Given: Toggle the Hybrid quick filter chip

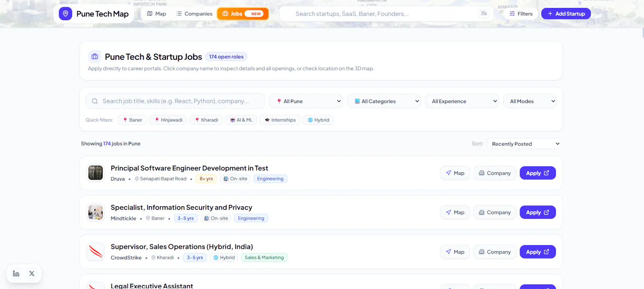Looking at the screenshot, I should pyautogui.click(x=318, y=120).
